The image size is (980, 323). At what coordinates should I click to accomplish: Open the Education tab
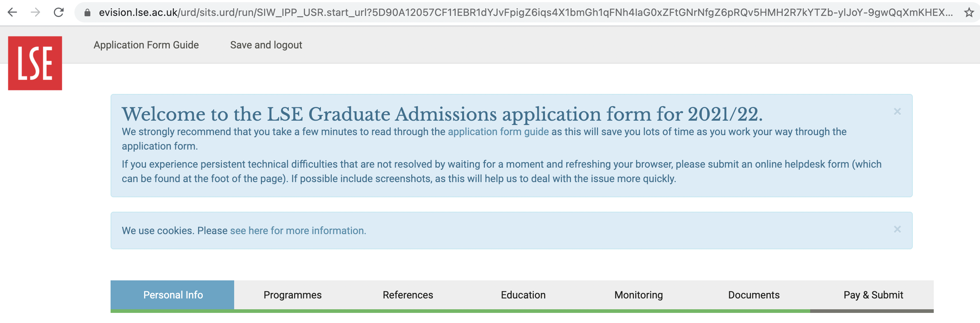tap(523, 295)
